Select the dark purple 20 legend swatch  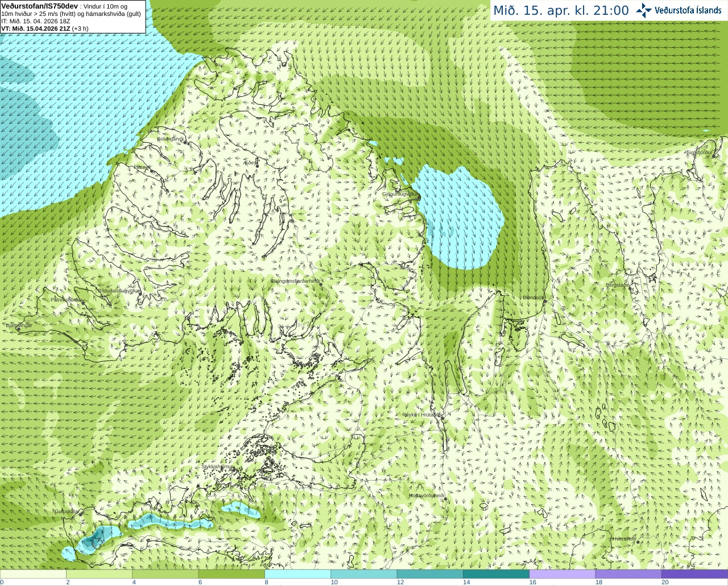[x=694, y=574]
